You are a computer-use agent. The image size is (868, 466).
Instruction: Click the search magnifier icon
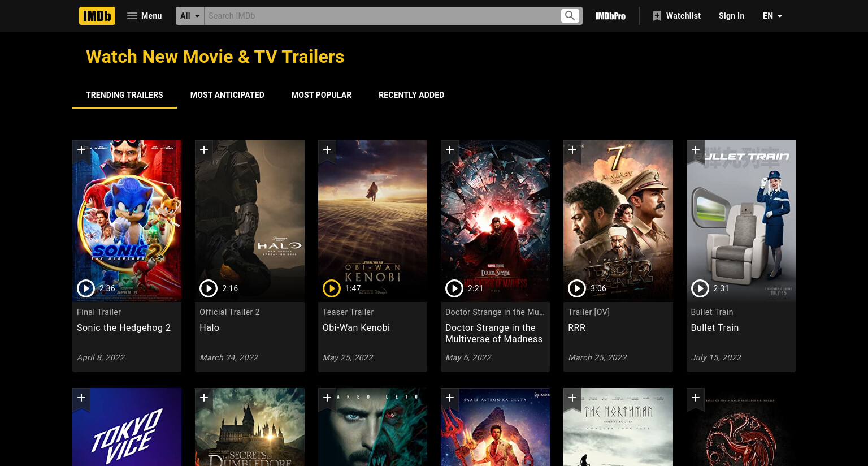[570, 16]
